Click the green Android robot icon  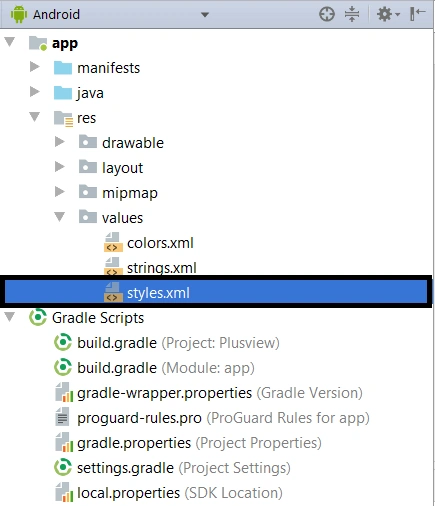pyautogui.click(x=19, y=14)
